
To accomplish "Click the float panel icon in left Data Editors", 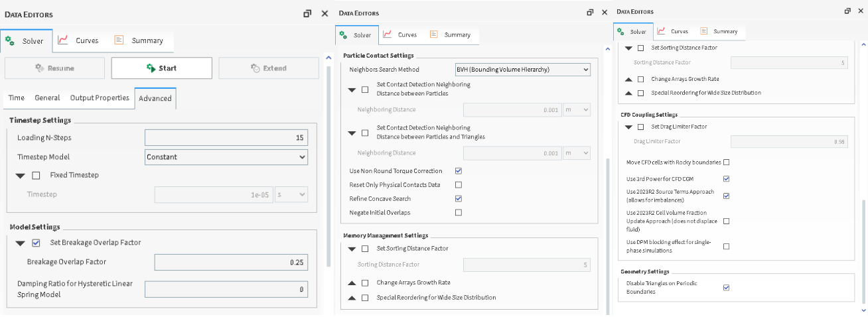I will point(307,14).
